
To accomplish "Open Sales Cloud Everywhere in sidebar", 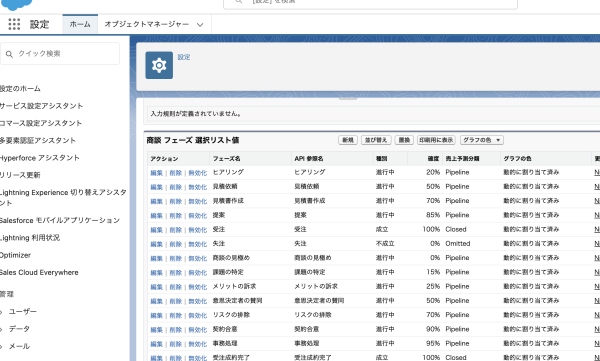I will [x=39, y=272].
